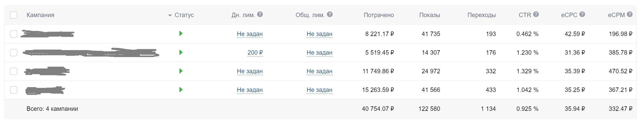
Task: Sort by the Потрачено column header
Action: coord(379,15)
